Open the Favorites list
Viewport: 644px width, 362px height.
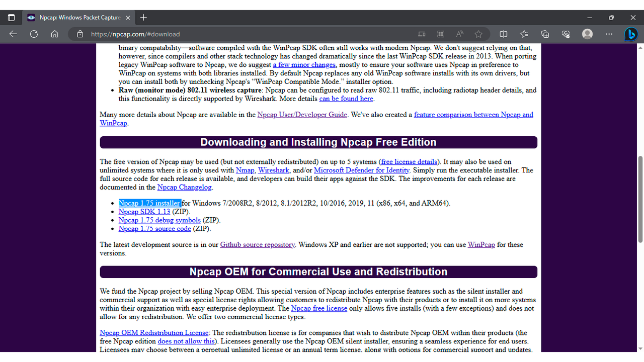pyautogui.click(x=524, y=34)
